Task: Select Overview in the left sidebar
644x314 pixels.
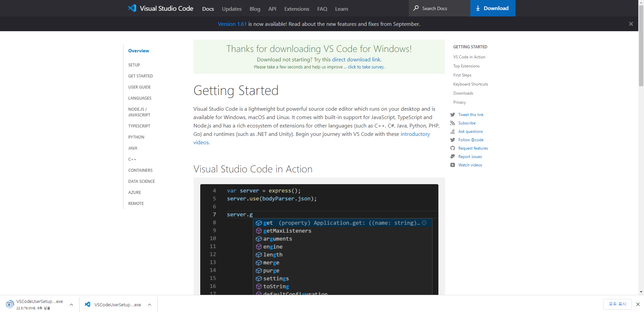Action: (139, 51)
